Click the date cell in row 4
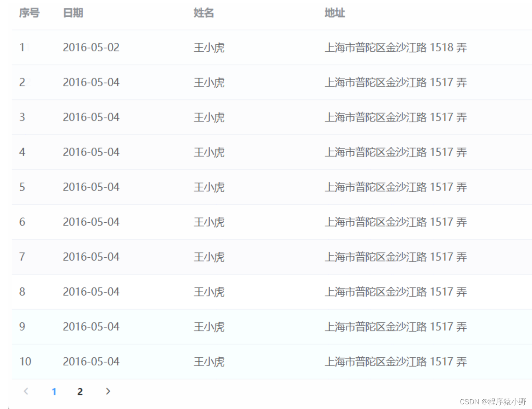532x409 pixels. pyautogui.click(x=91, y=152)
